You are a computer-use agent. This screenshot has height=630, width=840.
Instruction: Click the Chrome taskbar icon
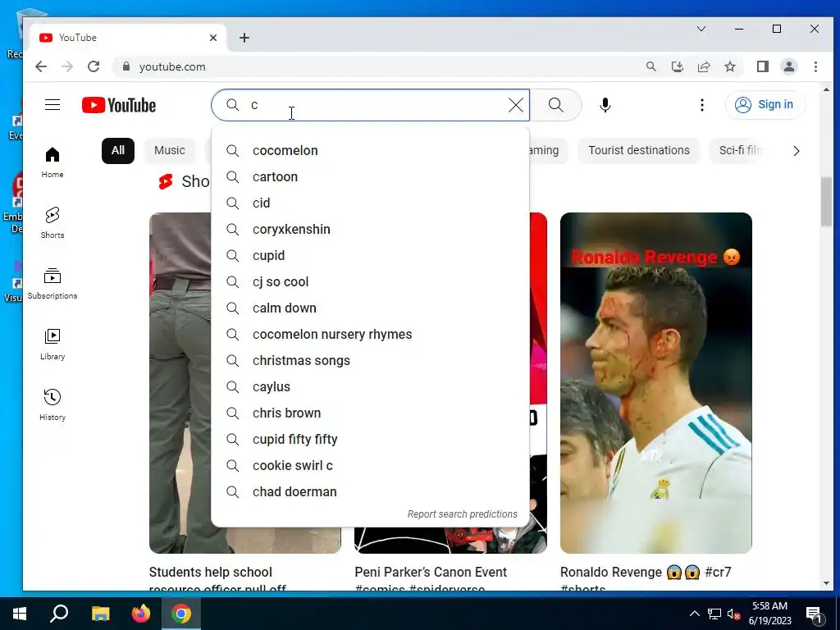pos(181,614)
